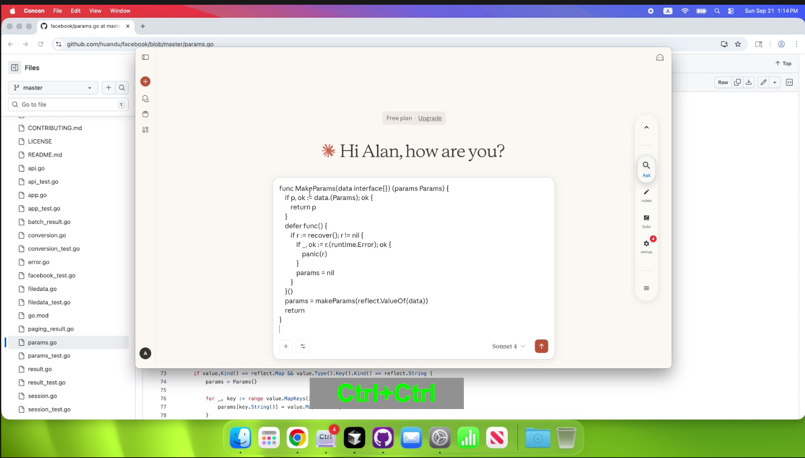Open a new browser tab
Image resolution: width=805 pixels, height=458 pixels.
click(143, 26)
